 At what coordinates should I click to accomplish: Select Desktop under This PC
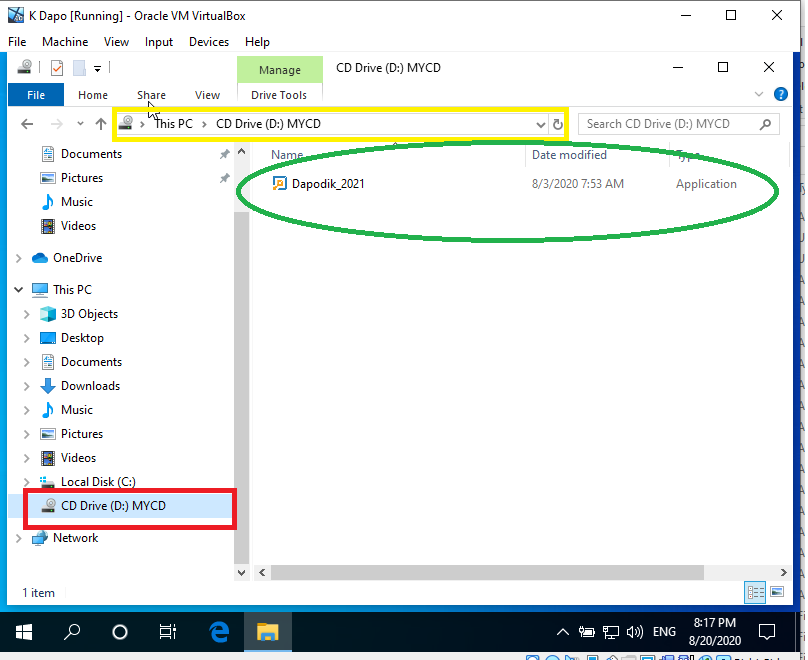[82, 338]
